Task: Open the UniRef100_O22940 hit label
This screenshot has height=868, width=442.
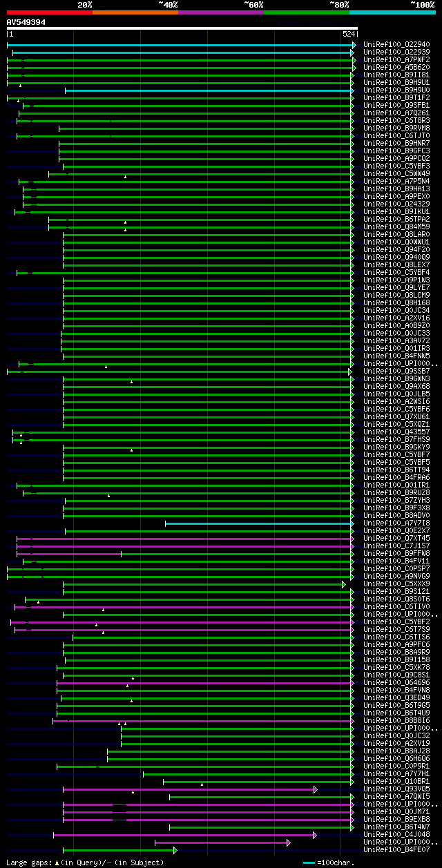Action: pos(396,45)
